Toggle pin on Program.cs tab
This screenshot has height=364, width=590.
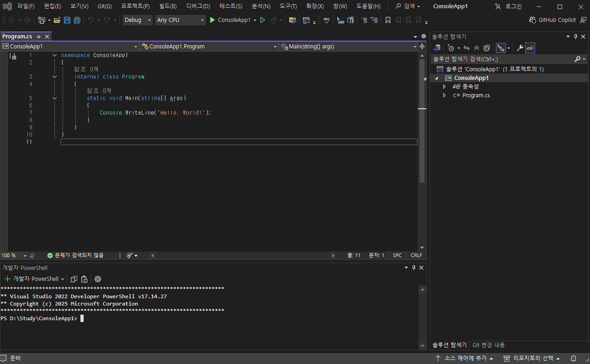click(x=39, y=37)
